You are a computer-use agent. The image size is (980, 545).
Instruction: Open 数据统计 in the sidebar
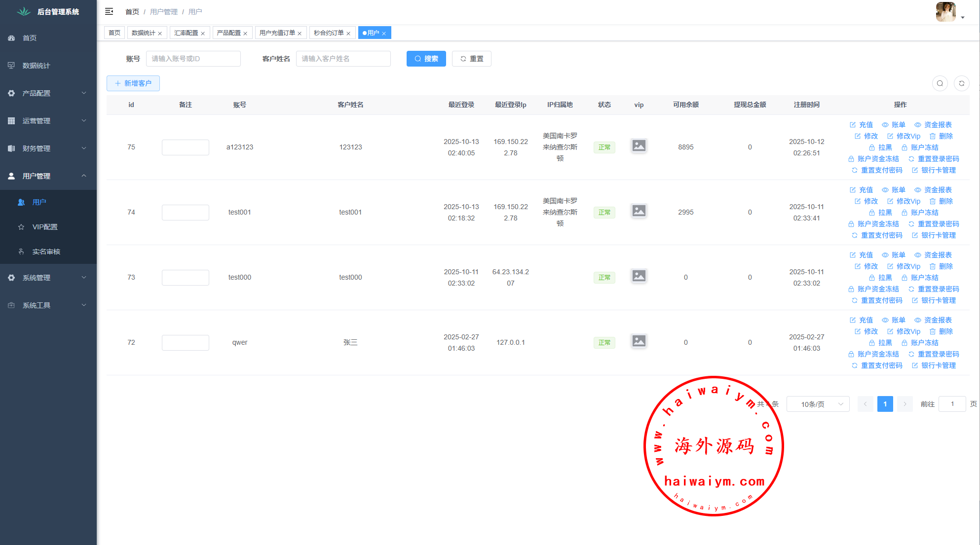point(37,66)
